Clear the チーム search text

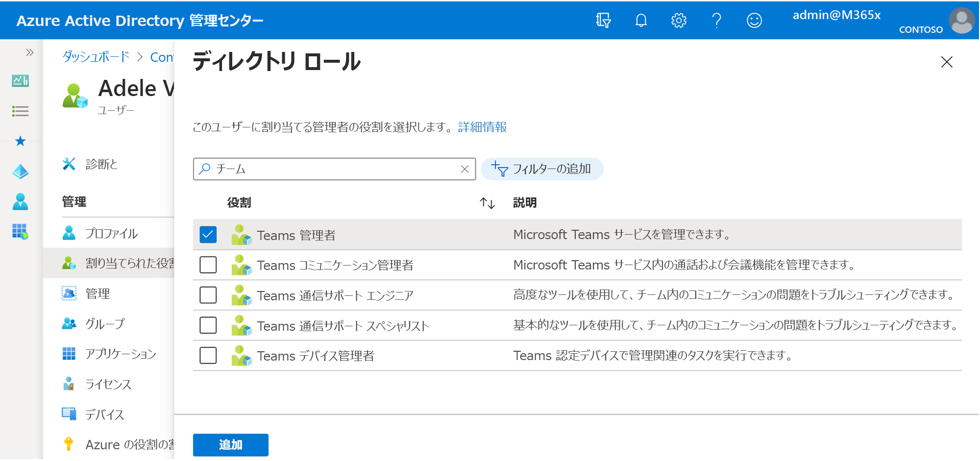click(x=465, y=169)
